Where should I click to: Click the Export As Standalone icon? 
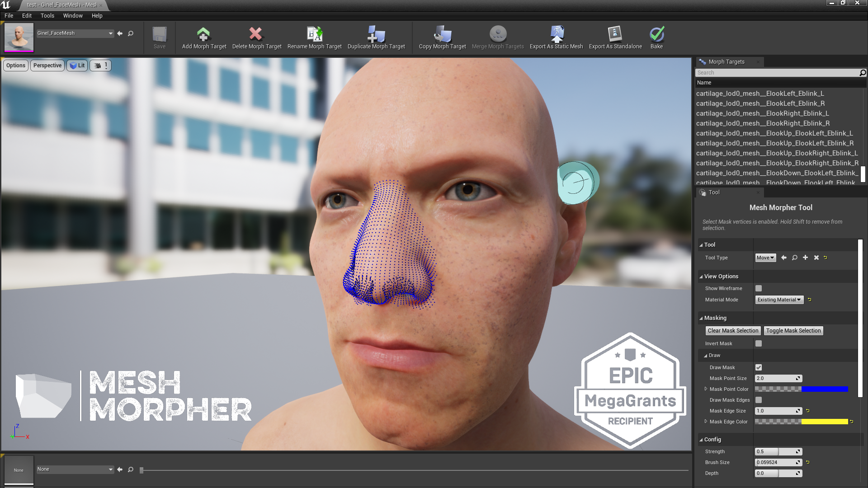(x=615, y=34)
